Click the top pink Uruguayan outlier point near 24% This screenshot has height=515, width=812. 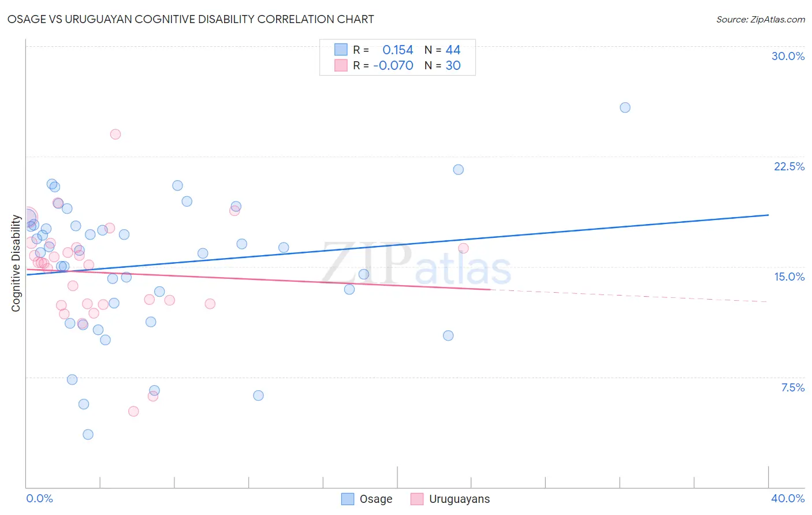click(116, 134)
